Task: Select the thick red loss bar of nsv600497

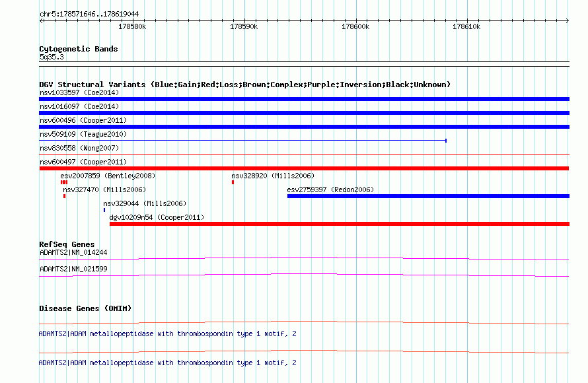Action: (304, 168)
